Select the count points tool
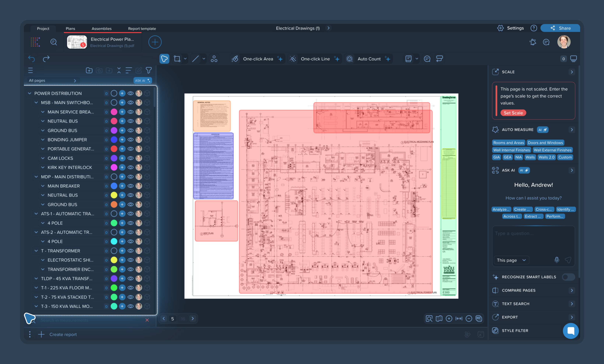604x364 pixels. pos(214,59)
